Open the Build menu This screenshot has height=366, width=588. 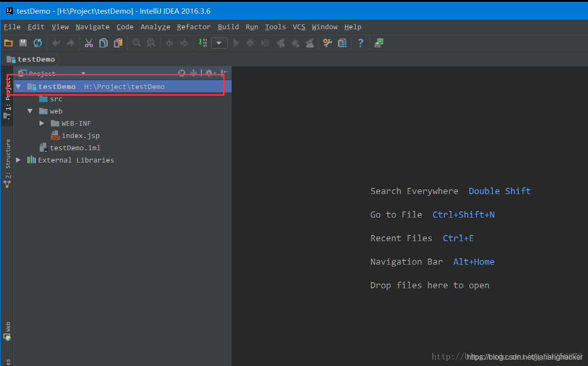point(228,27)
